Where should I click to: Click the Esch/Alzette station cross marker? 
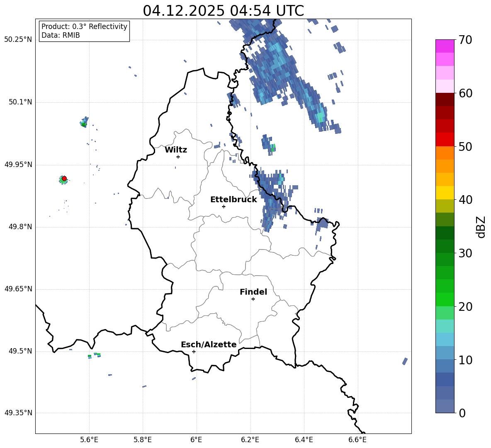pos(194,351)
